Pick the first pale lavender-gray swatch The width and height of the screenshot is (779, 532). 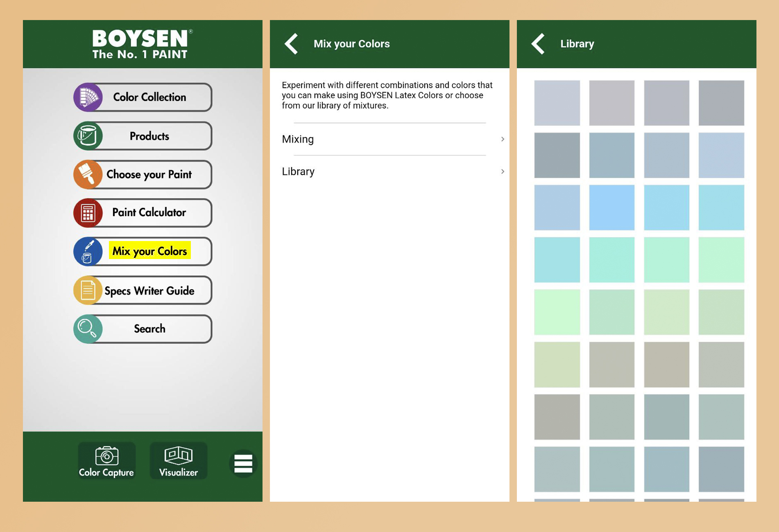[557, 103]
